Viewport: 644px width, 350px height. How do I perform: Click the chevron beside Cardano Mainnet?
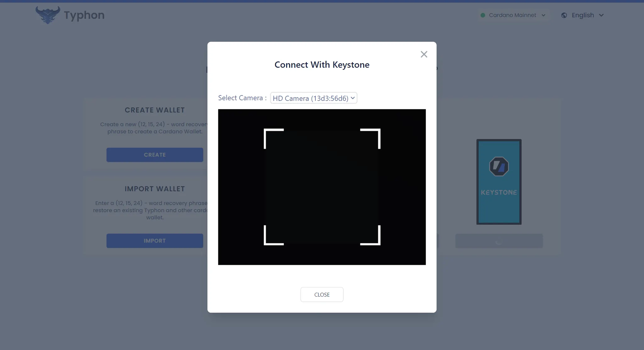coord(543,15)
